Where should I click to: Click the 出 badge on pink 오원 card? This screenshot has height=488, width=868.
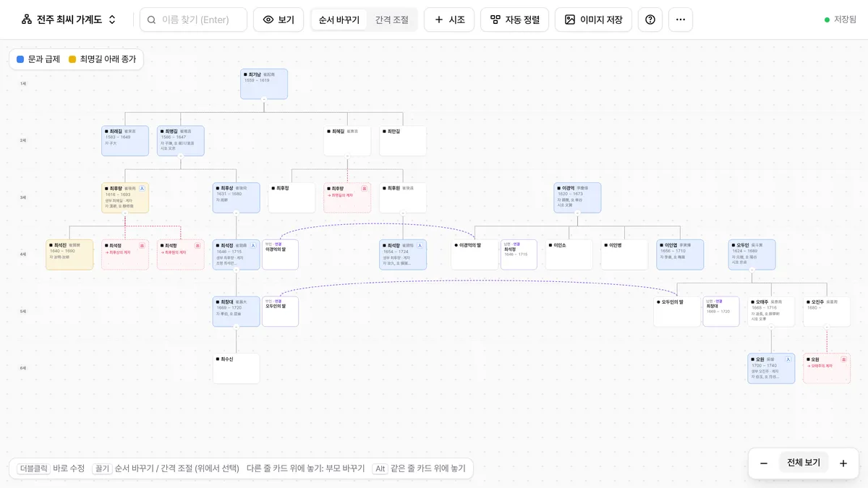843,359
